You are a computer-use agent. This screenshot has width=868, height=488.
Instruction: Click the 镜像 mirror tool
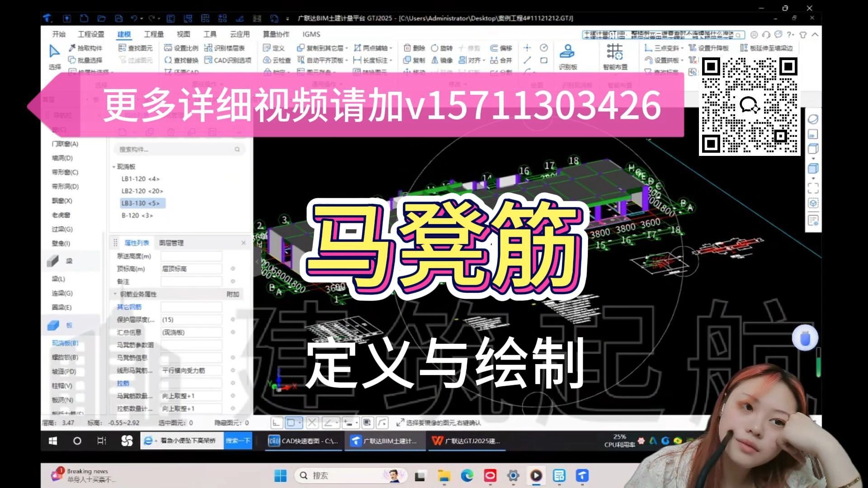[442, 60]
